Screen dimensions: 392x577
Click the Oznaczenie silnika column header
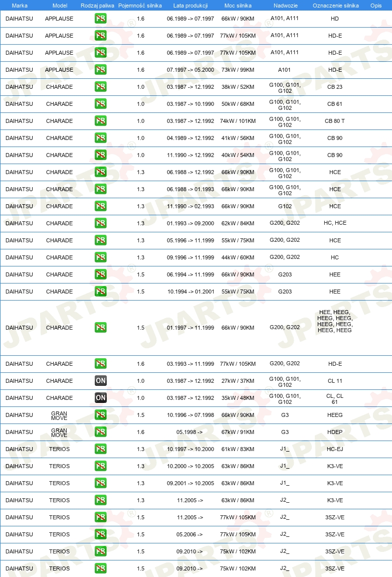[x=336, y=6]
